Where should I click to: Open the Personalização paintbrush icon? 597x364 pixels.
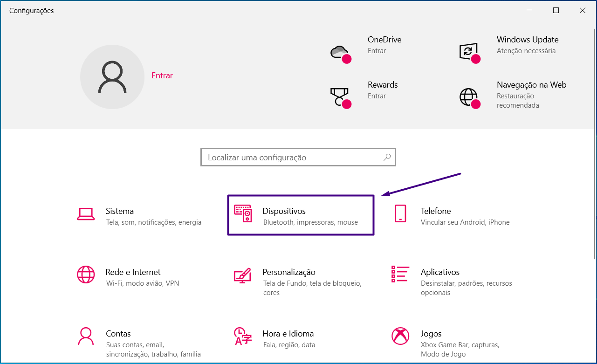[x=242, y=275]
